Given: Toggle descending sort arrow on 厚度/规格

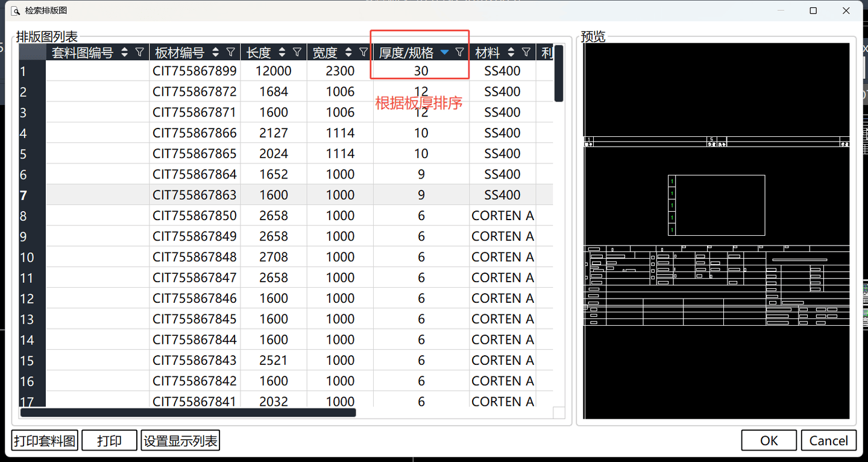Looking at the screenshot, I should point(445,52).
